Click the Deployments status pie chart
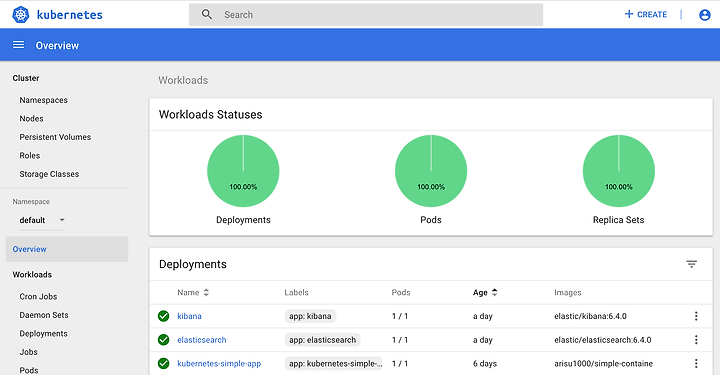 pyautogui.click(x=243, y=171)
